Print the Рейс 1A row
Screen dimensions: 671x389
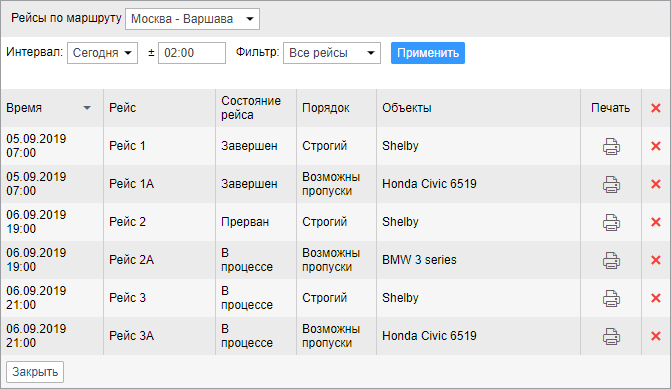[x=611, y=184]
